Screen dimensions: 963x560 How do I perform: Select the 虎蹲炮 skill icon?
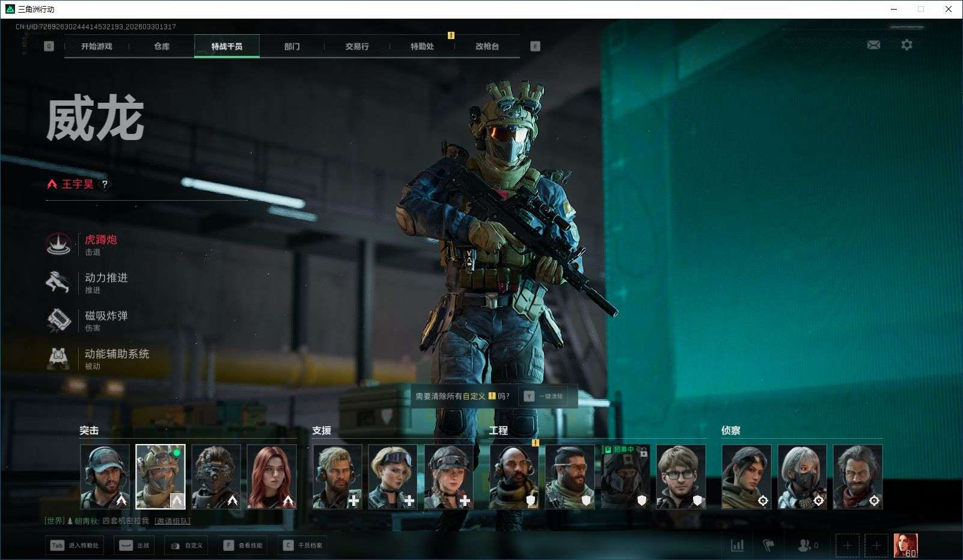click(58, 245)
